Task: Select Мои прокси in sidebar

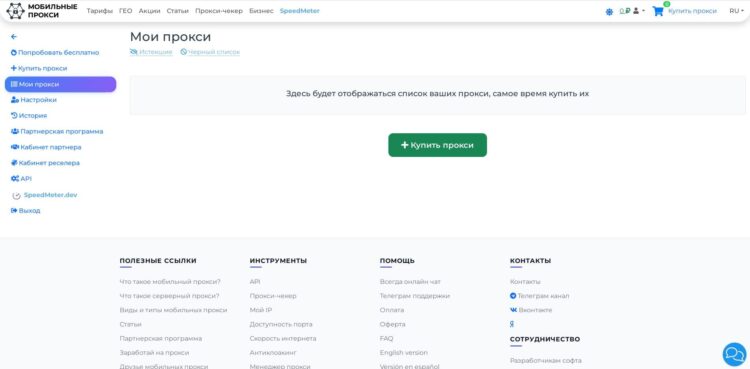Action: pos(60,84)
